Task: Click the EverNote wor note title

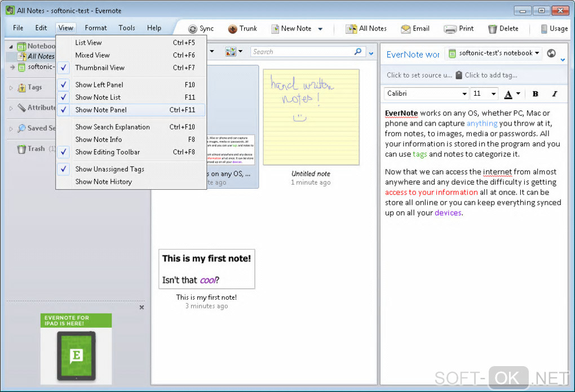Action: tap(413, 55)
